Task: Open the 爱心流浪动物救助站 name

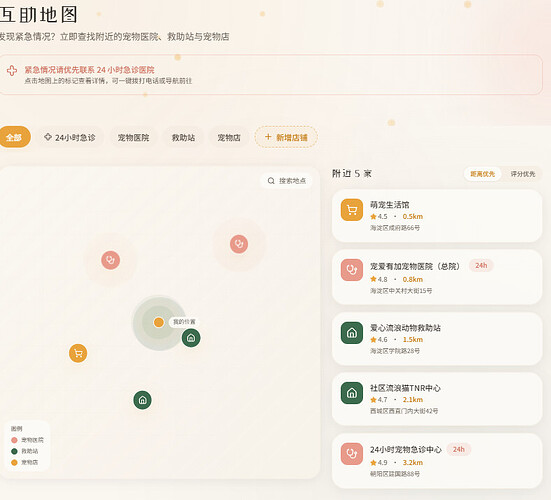Action: click(x=405, y=328)
